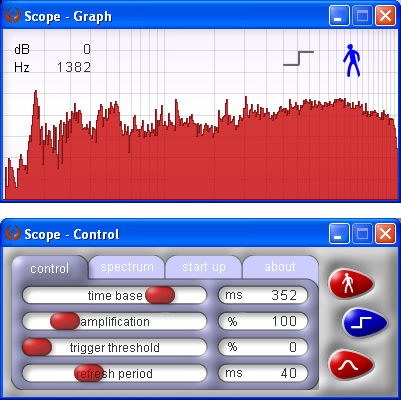Viewport: 401px width, 400px height.
Task: Click the step symbol in graph
Action: pos(298,58)
